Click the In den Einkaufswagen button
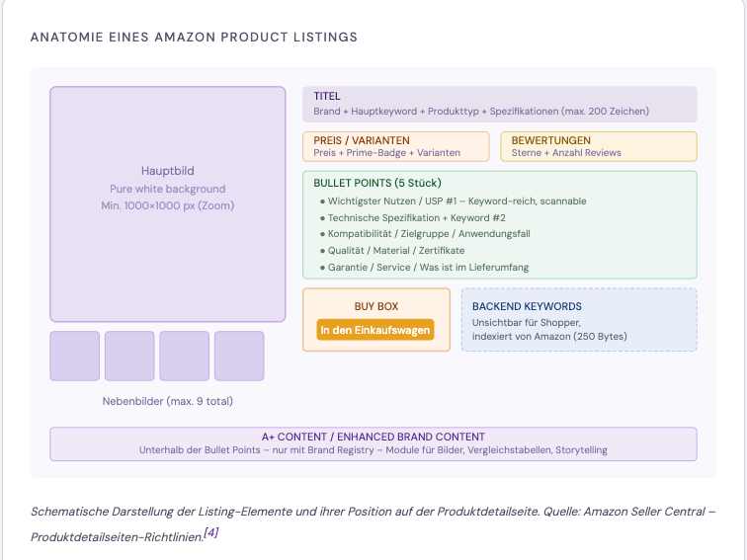 (x=374, y=330)
